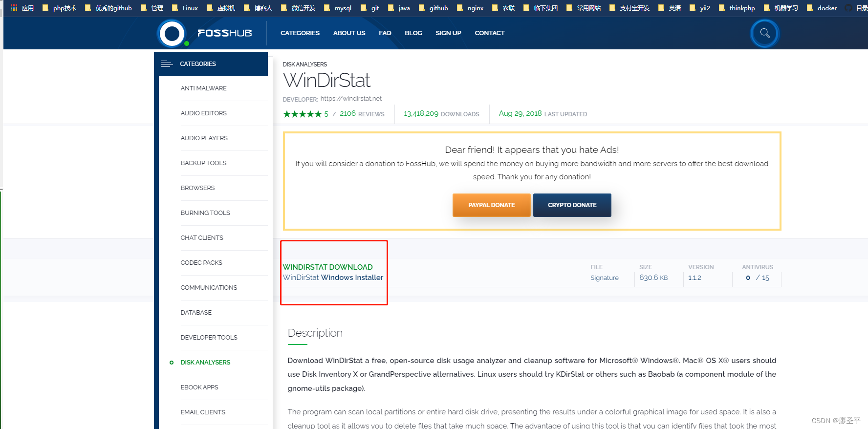Select AUDIO EDITORS category
Viewport: 868px width, 429px height.
click(204, 113)
